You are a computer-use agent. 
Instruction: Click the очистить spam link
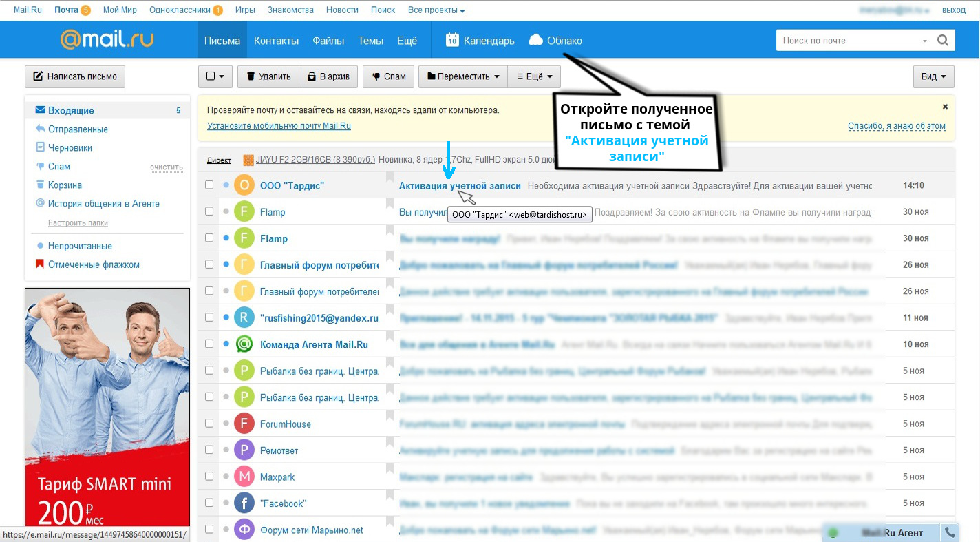pyautogui.click(x=167, y=167)
